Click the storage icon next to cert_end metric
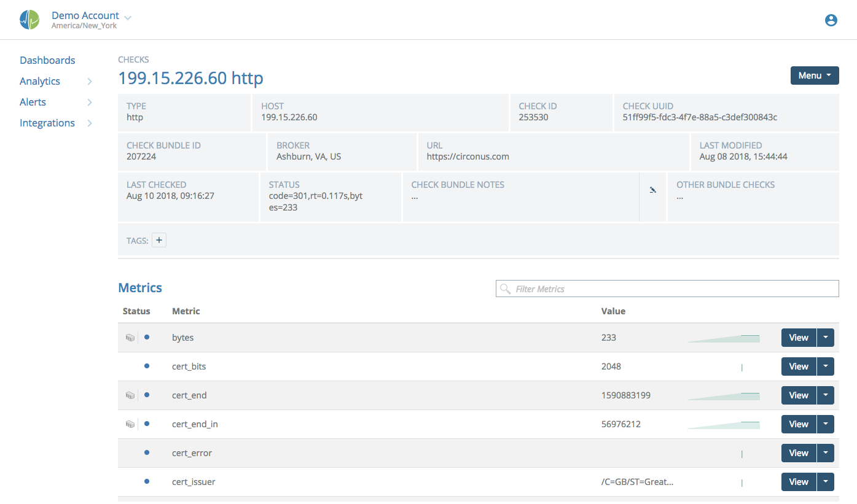857x504 pixels. coord(130,395)
